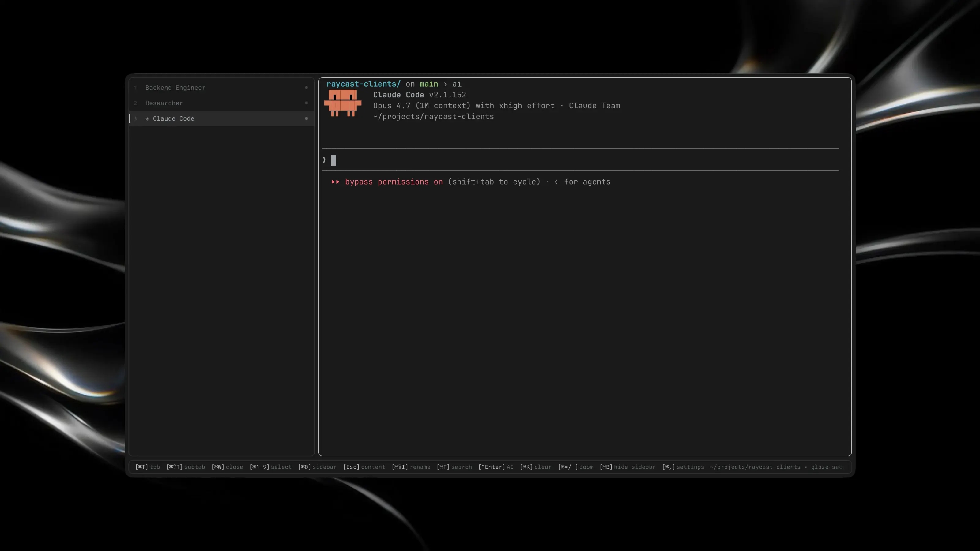
Task: Click the asterisk icon beside Claude Code
Action: click(147, 119)
